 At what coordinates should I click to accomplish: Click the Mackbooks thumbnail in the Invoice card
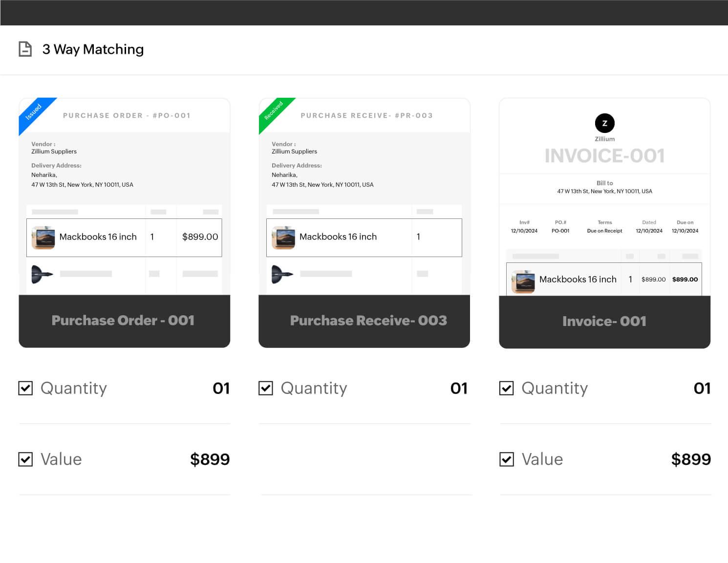tap(523, 281)
